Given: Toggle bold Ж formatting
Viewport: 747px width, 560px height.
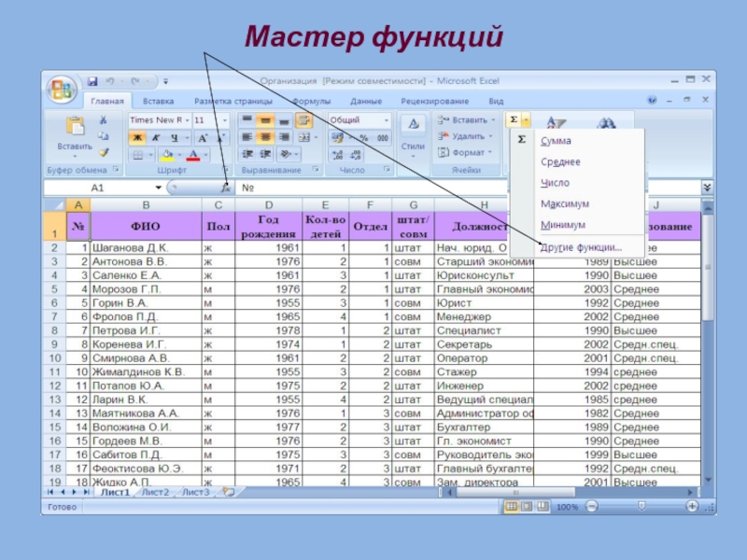Looking at the screenshot, I should 137,138.
